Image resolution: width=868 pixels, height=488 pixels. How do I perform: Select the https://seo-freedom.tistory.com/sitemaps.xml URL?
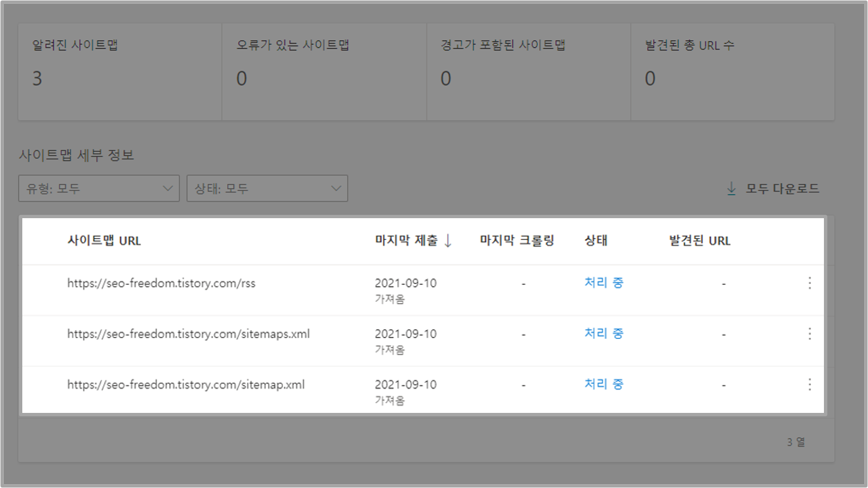tap(188, 333)
